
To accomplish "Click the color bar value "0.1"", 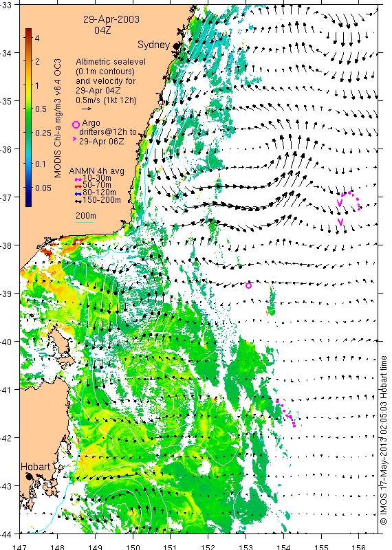I will [41, 164].
